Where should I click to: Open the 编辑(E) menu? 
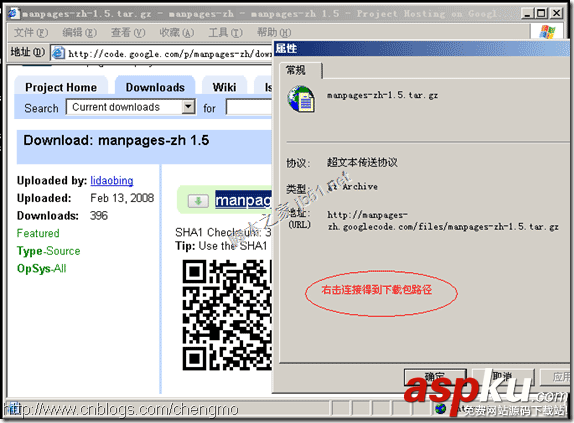point(79,33)
